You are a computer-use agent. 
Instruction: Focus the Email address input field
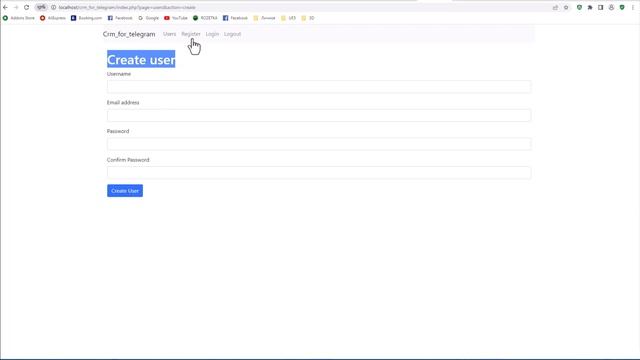pos(319,115)
